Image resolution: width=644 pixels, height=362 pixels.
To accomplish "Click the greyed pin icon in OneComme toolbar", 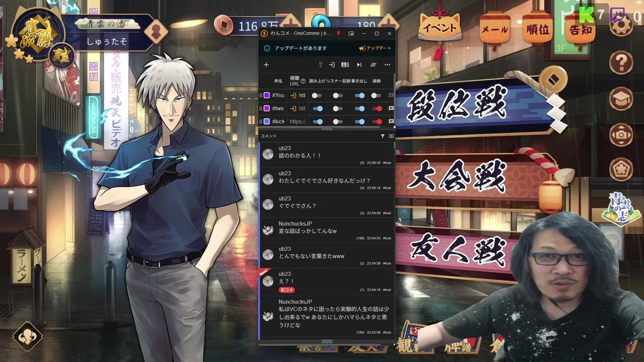I will click(x=320, y=64).
